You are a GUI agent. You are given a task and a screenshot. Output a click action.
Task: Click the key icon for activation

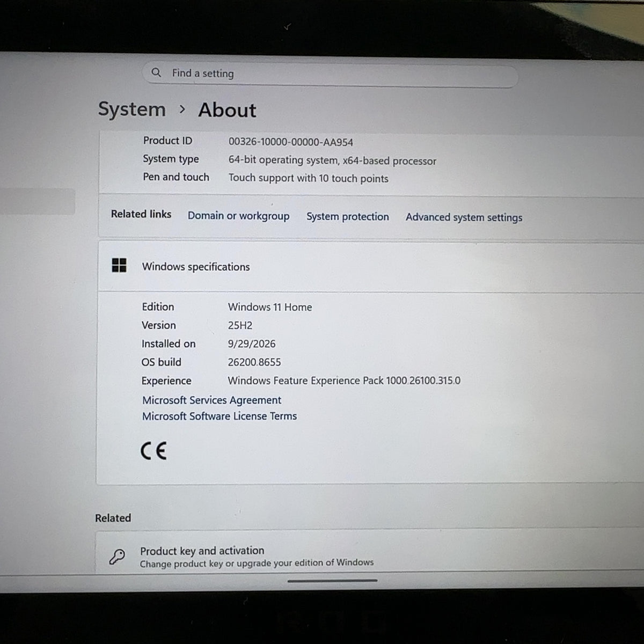click(117, 557)
